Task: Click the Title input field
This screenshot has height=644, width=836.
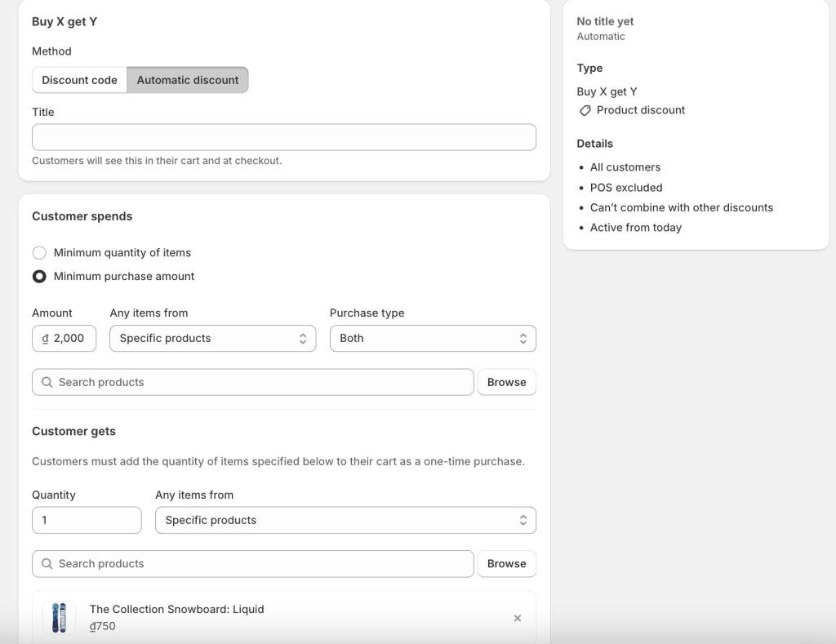Action: pos(283,137)
